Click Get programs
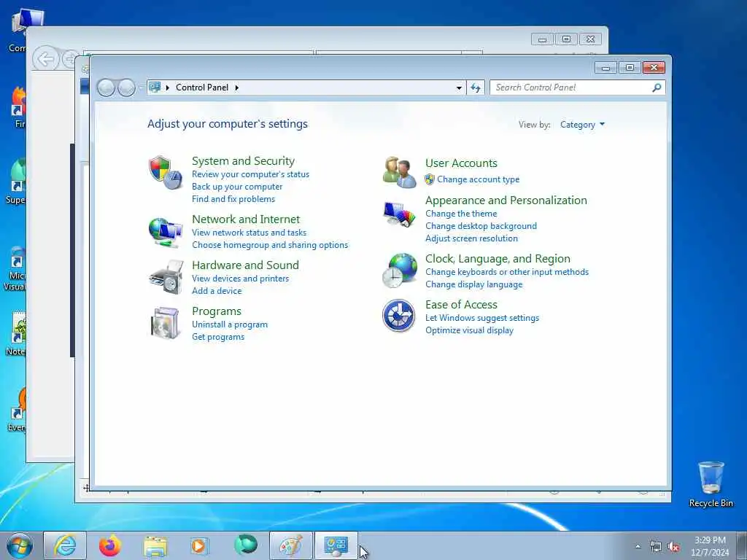This screenshot has height=560, width=747. [217, 337]
